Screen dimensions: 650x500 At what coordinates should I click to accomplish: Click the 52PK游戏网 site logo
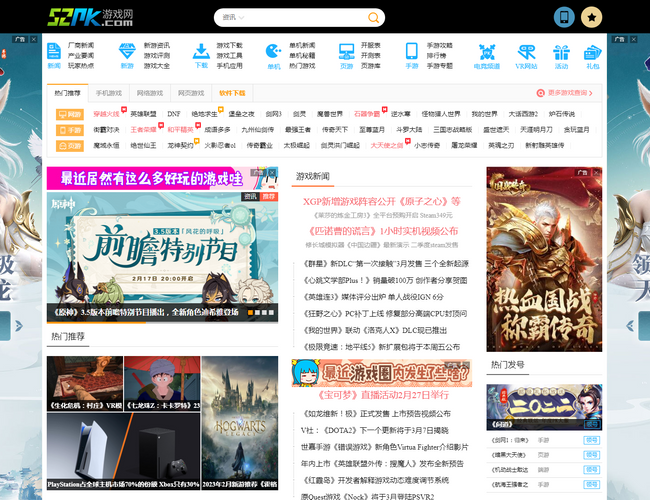tap(90, 17)
